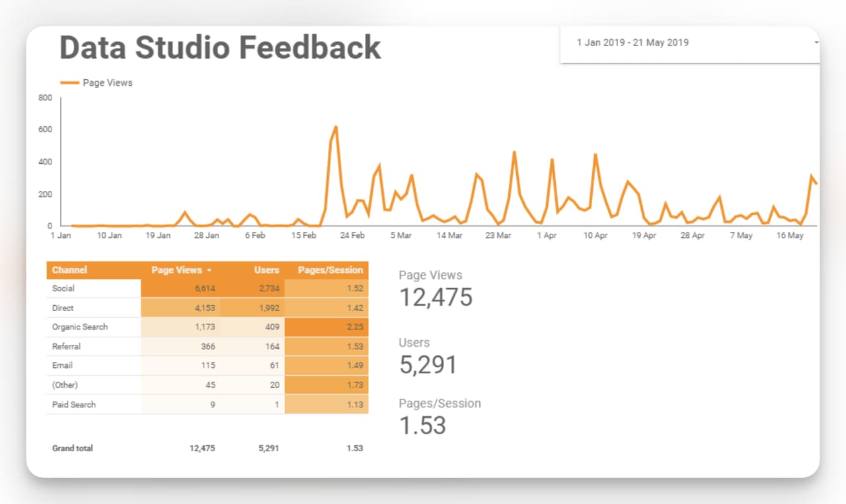The width and height of the screenshot is (846, 504).
Task: Click the 1.73 pages/session cell
Action: 327,384
